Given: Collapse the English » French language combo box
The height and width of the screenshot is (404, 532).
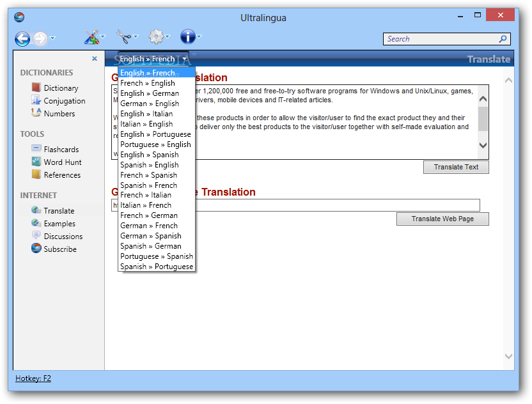Looking at the screenshot, I should [x=153, y=59].
